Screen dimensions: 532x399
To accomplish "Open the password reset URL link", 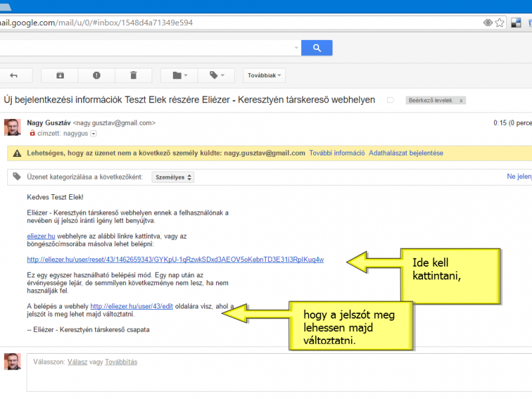I will coord(176,259).
